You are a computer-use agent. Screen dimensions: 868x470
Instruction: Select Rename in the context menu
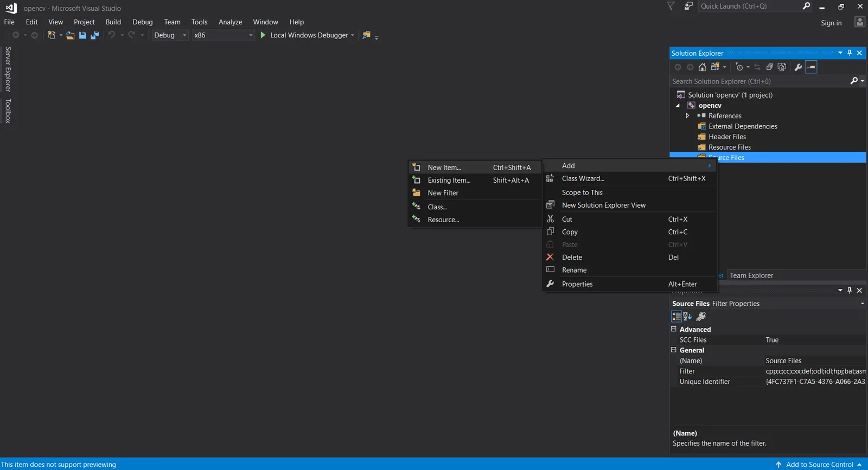[630, 270]
